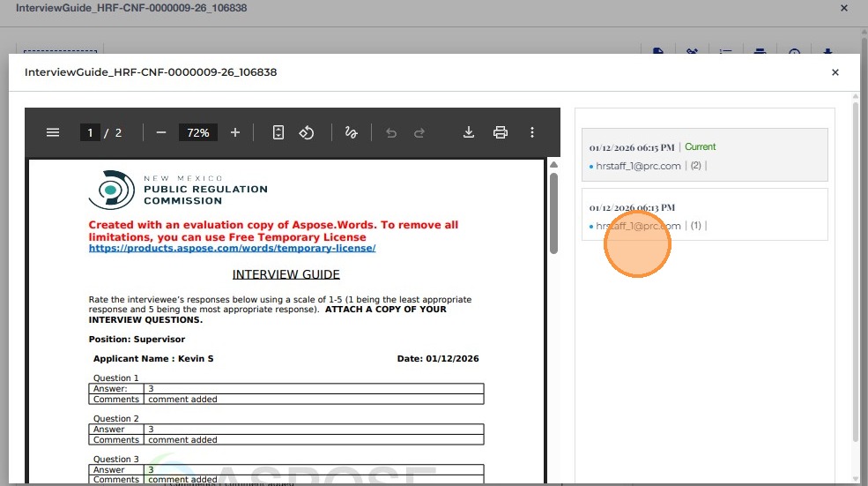The height and width of the screenshot is (486, 868).
Task: Click the (1) count in the 06:13 PM version
Action: pyautogui.click(x=696, y=226)
